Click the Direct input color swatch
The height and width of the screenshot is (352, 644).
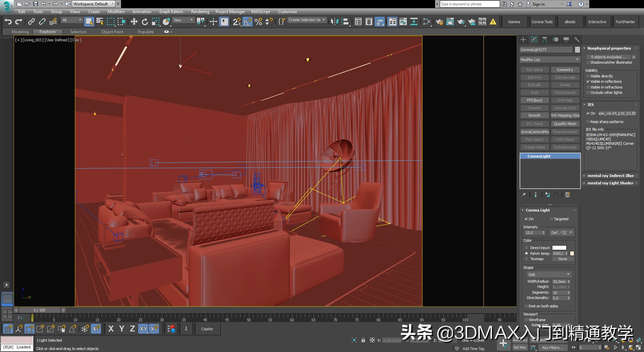[559, 247]
